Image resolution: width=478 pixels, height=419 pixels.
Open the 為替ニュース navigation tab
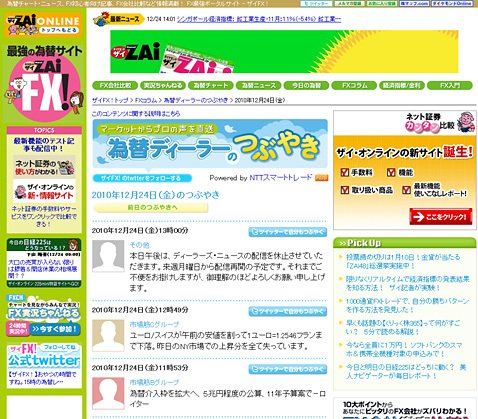tap(258, 85)
